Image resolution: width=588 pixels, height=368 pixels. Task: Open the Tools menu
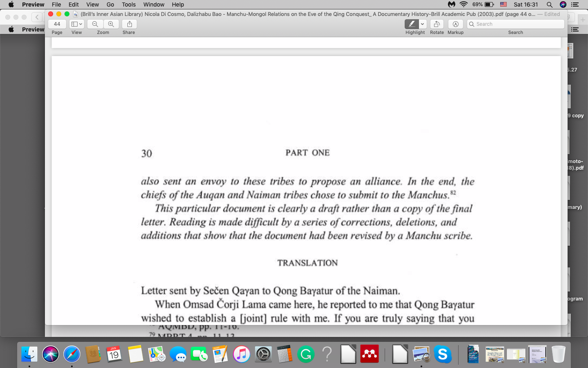[x=129, y=4]
